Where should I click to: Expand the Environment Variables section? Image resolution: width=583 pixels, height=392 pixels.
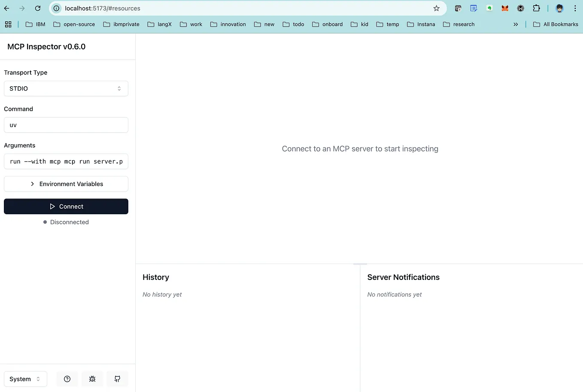[66, 184]
